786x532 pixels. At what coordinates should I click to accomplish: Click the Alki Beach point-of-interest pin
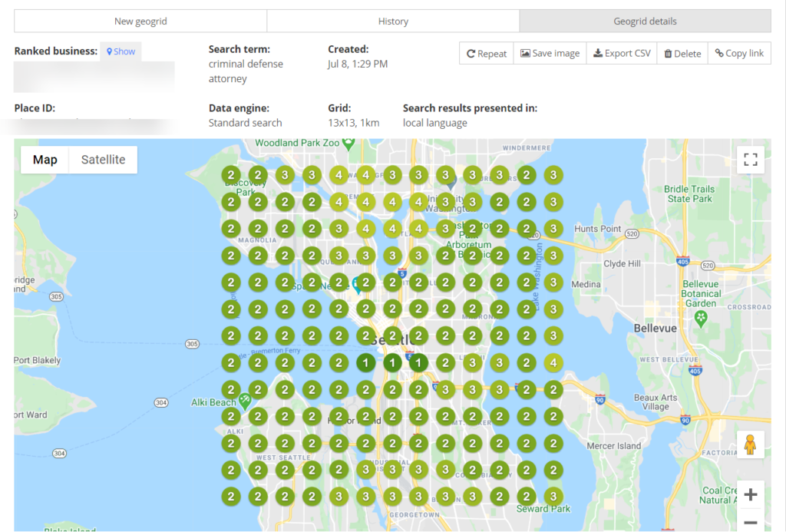click(x=246, y=399)
